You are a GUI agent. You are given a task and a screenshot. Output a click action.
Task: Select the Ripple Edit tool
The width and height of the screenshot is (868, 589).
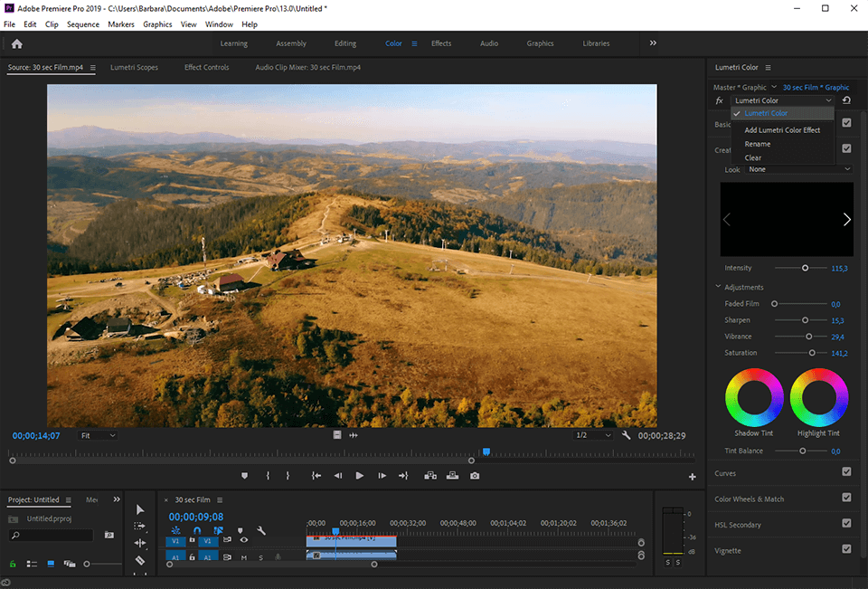coord(141,542)
